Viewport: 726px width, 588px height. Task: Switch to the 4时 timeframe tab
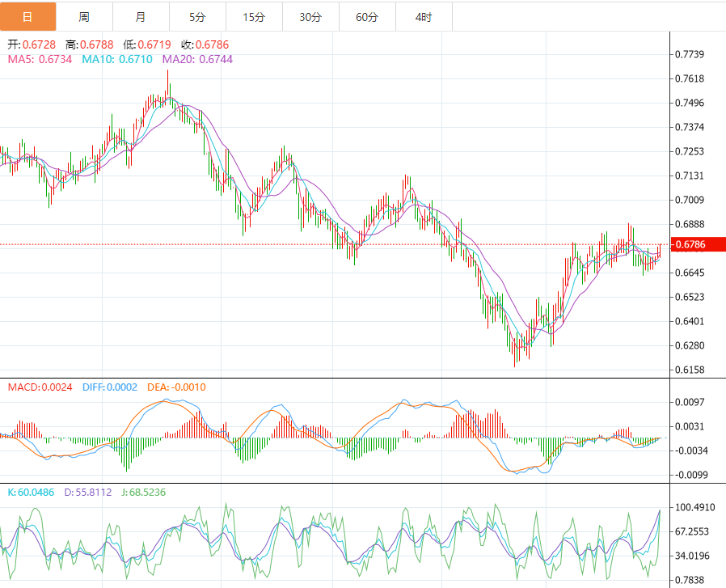pyautogui.click(x=423, y=17)
